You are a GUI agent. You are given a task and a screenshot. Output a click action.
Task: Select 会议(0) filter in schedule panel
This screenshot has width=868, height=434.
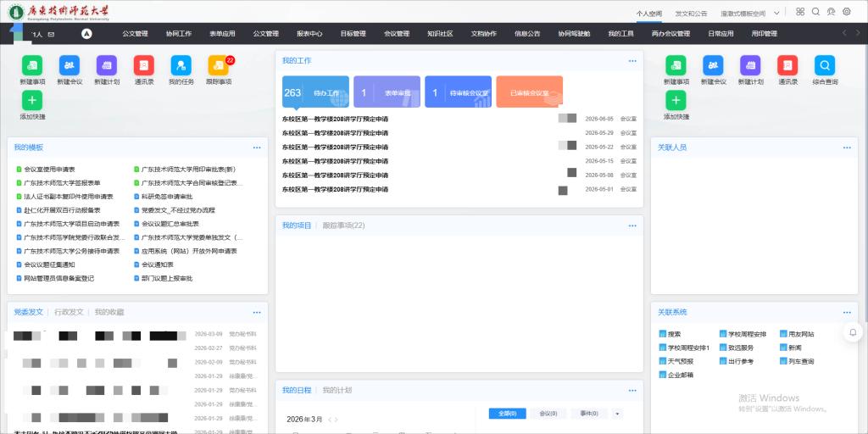[x=548, y=414]
